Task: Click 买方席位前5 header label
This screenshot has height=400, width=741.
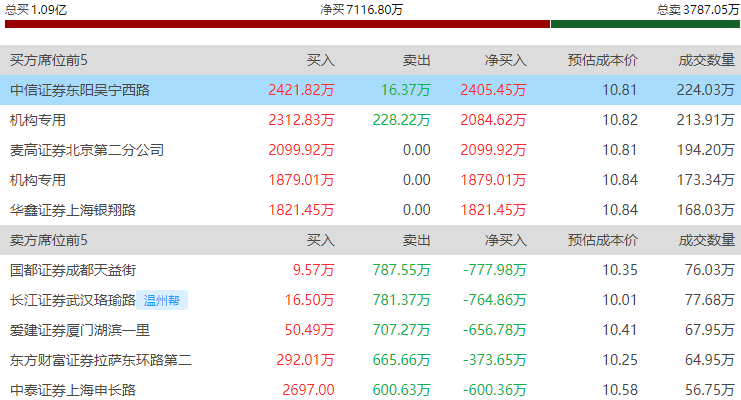Action: (49, 60)
